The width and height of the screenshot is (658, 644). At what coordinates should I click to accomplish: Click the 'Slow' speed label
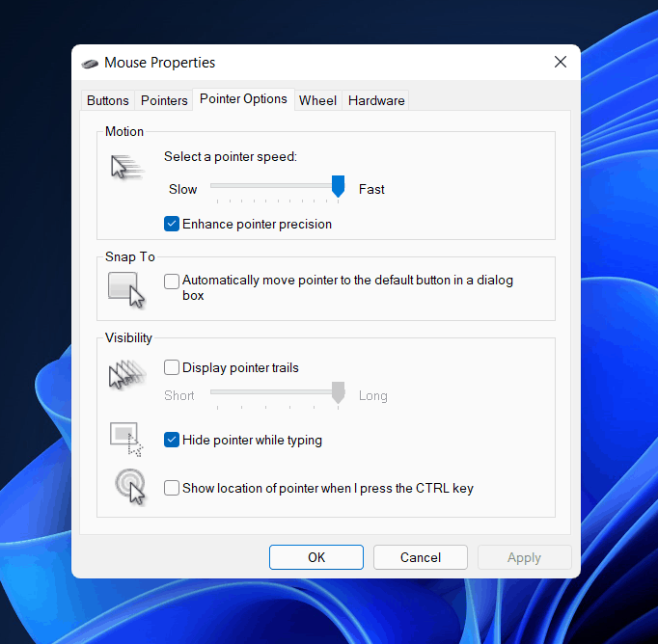pyautogui.click(x=183, y=189)
